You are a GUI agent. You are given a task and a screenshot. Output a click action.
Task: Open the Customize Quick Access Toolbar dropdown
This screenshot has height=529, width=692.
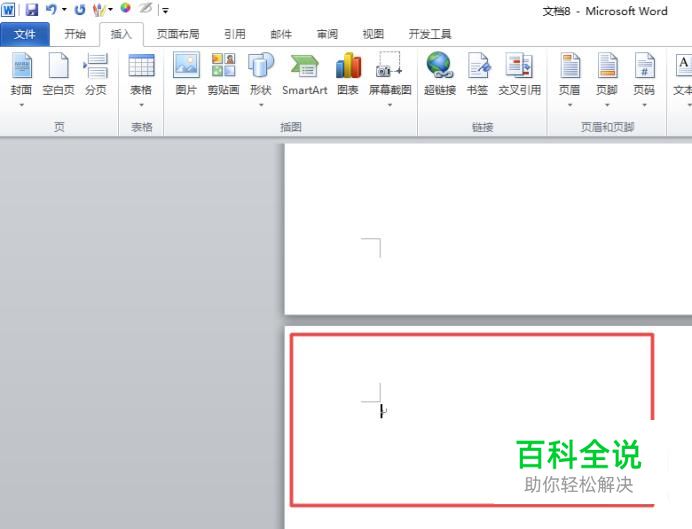tap(165, 10)
